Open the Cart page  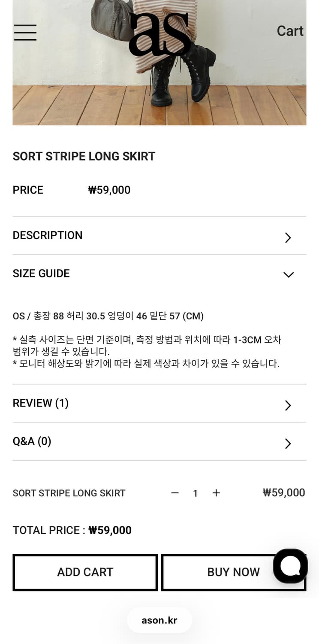coord(290,31)
